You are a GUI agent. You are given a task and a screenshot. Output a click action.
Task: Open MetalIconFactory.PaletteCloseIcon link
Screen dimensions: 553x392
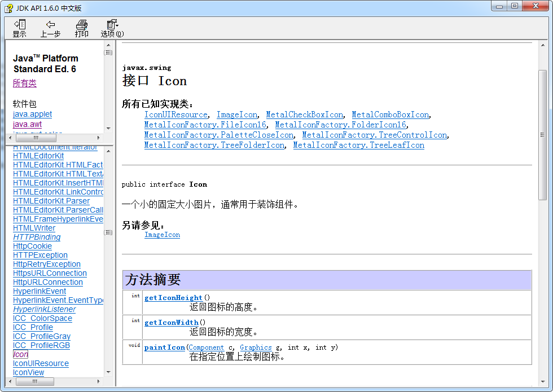click(x=219, y=135)
